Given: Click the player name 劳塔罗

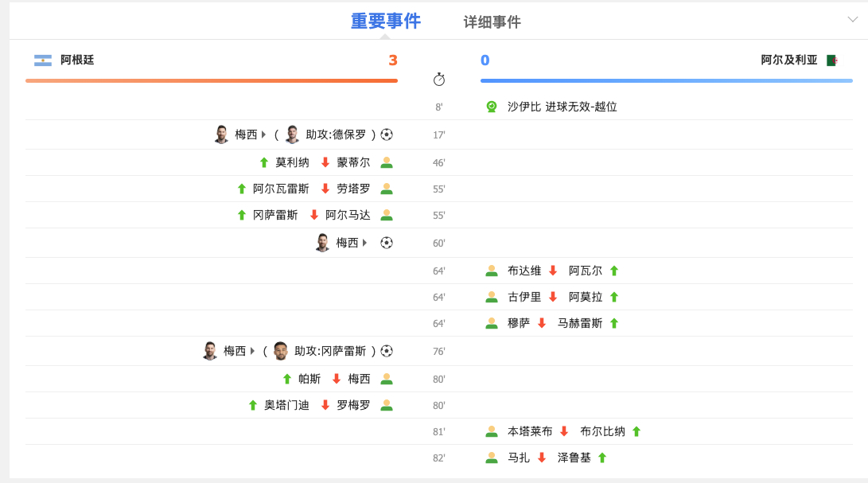Looking at the screenshot, I should [353, 189].
